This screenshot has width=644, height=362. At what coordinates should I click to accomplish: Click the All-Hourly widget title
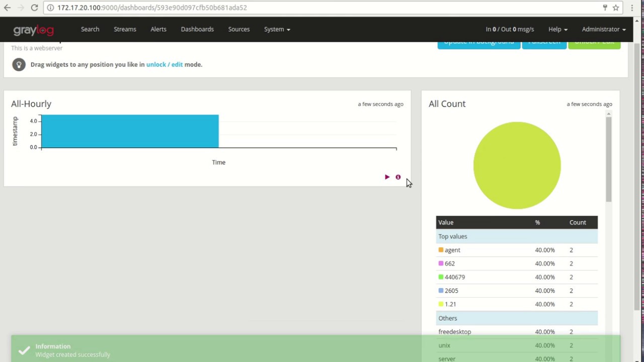point(31,104)
